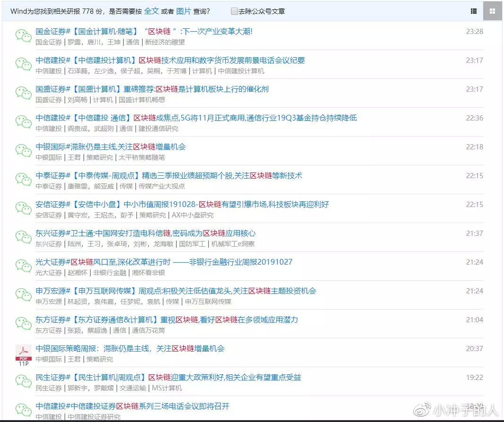Click the 非银行金融 tag under 光大证券
Image resolution: width=504 pixels, height=422 pixels.
[x=110, y=273]
